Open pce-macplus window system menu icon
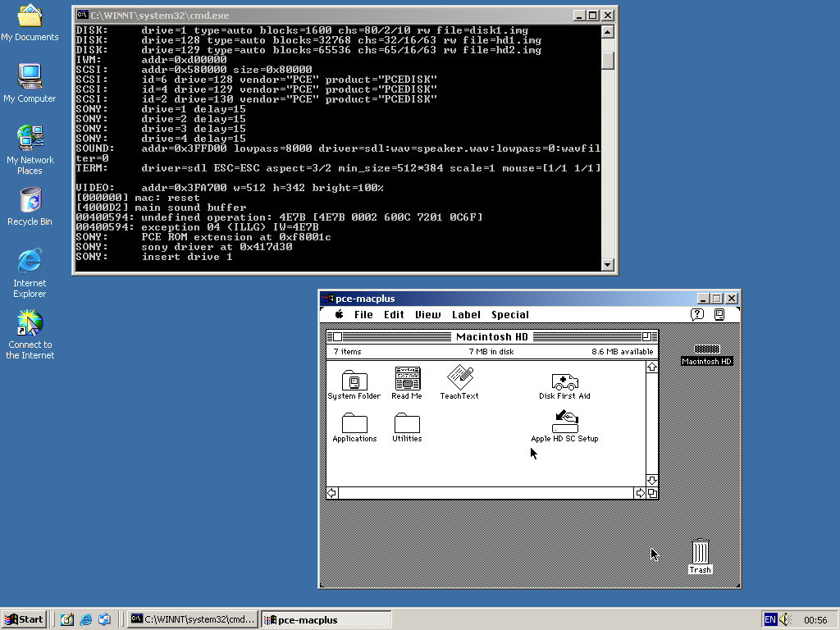The height and width of the screenshot is (630, 840). (327, 299)
